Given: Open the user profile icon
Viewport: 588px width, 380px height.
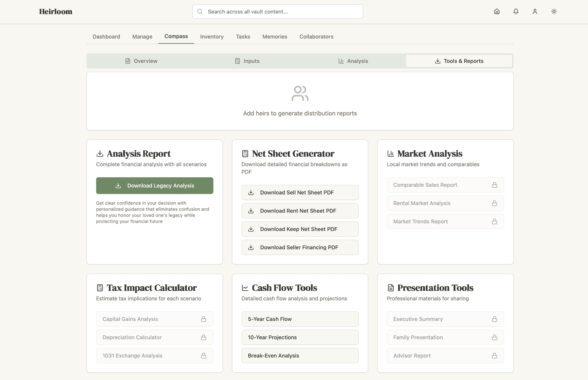Looking at the screenshot, I should (535, 12).
